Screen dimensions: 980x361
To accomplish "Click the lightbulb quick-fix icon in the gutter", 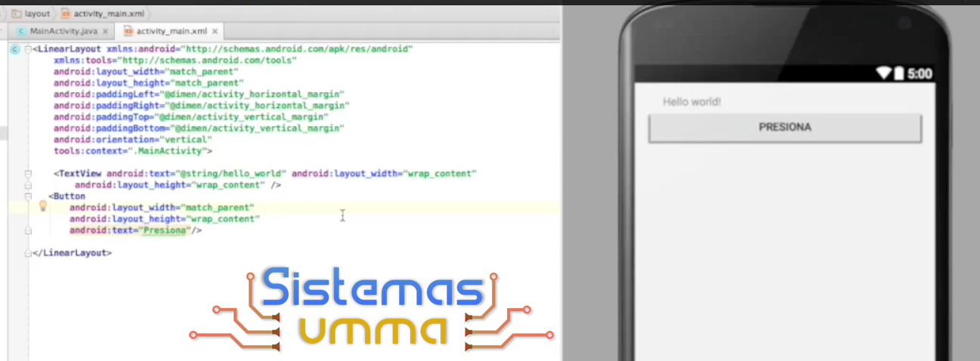I will pos(43,206).
